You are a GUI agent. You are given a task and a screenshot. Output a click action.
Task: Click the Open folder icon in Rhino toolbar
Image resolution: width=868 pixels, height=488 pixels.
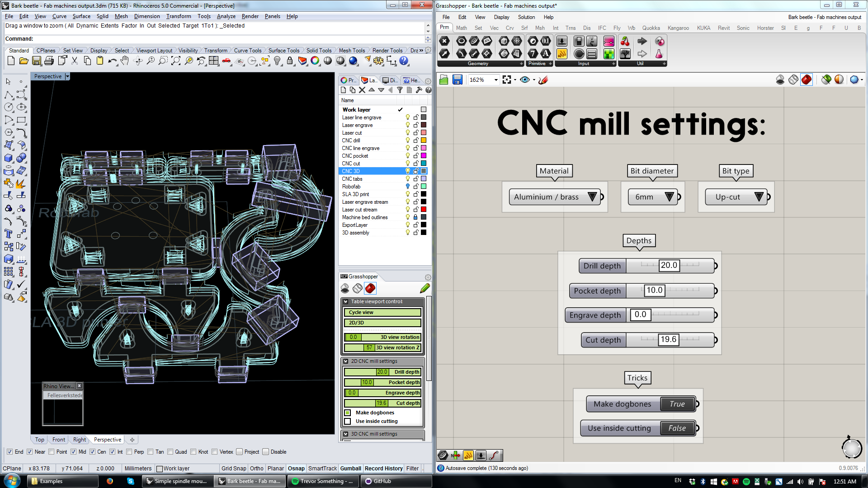tap(24, 61)
